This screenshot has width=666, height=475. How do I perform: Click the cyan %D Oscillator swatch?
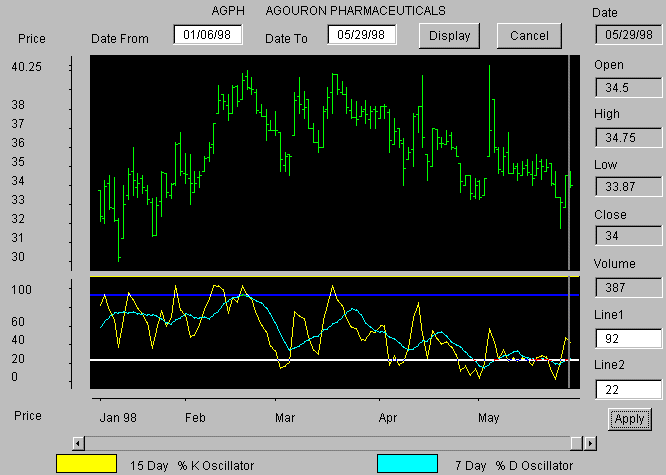tap(407, 464)
